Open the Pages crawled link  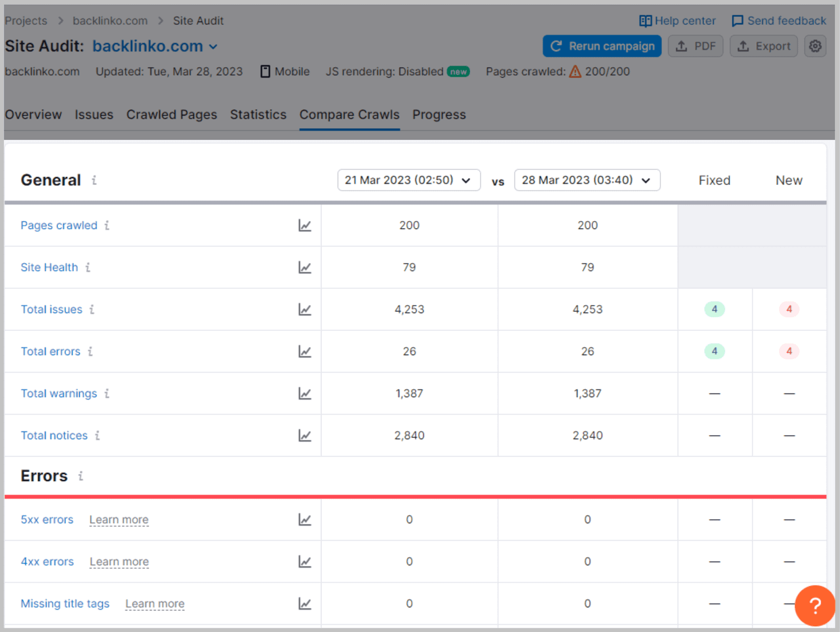(x=59, y=225)
